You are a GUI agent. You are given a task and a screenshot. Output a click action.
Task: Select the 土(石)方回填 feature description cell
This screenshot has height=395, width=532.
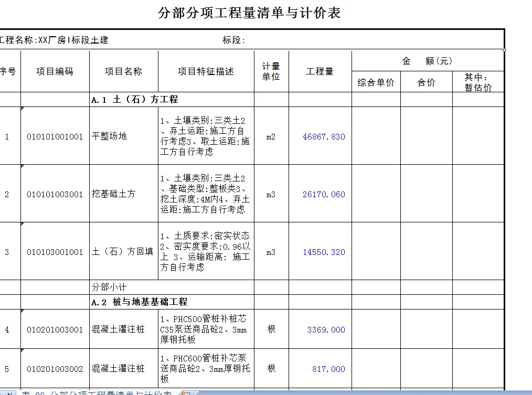(206, 251)
